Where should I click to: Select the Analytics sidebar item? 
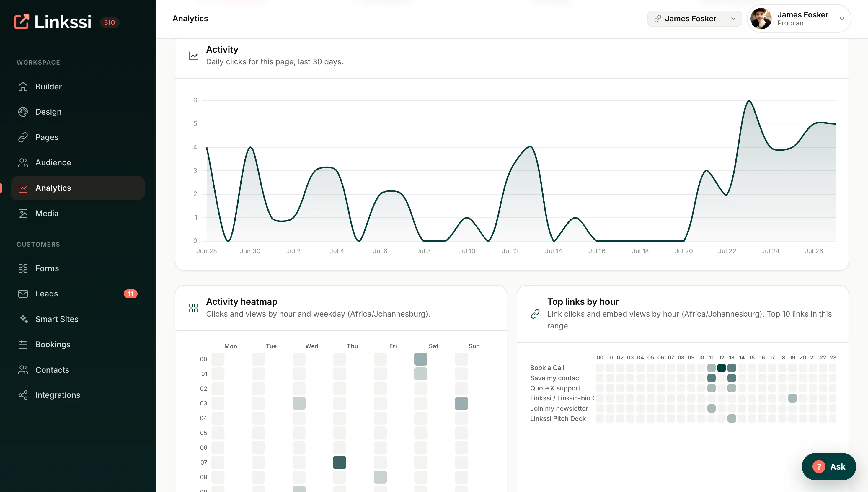coord(78,188)
